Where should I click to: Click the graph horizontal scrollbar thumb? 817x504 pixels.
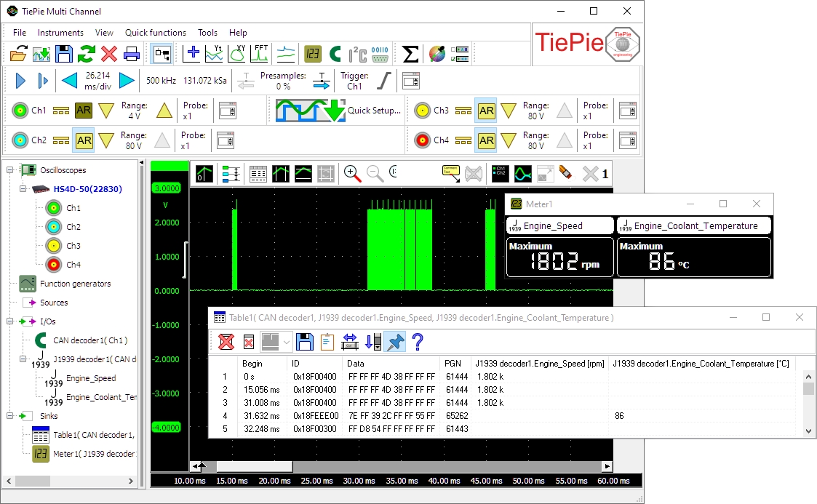click(255, 466)
